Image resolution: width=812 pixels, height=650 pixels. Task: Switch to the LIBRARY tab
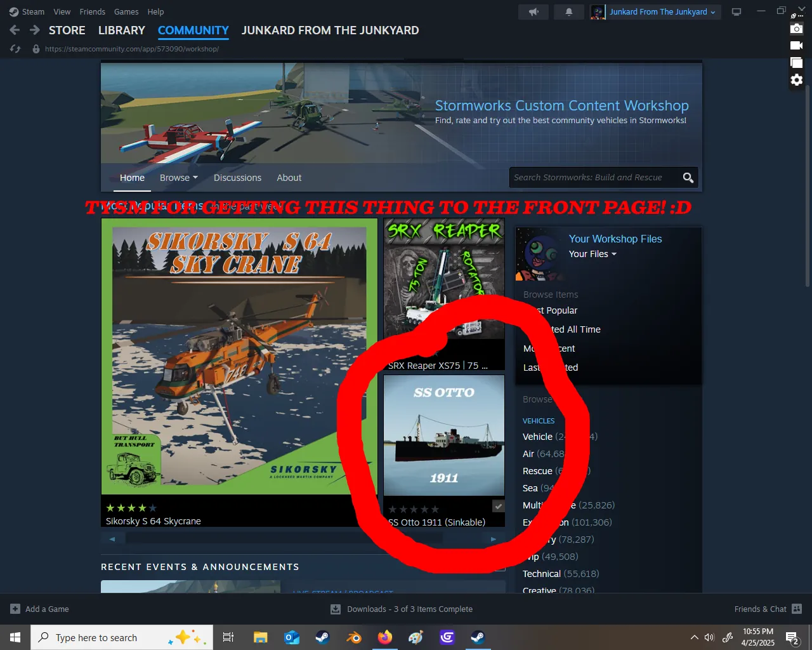[121, 30]
